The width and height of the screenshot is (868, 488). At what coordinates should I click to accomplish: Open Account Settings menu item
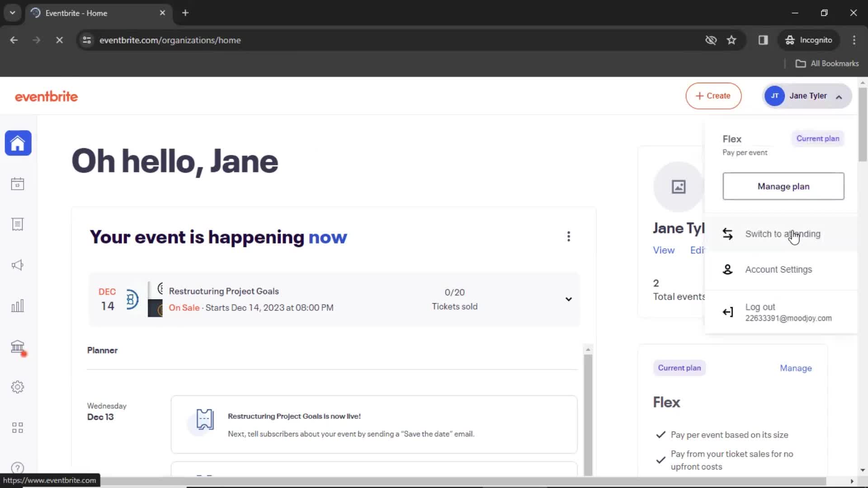tap(781, 270)
